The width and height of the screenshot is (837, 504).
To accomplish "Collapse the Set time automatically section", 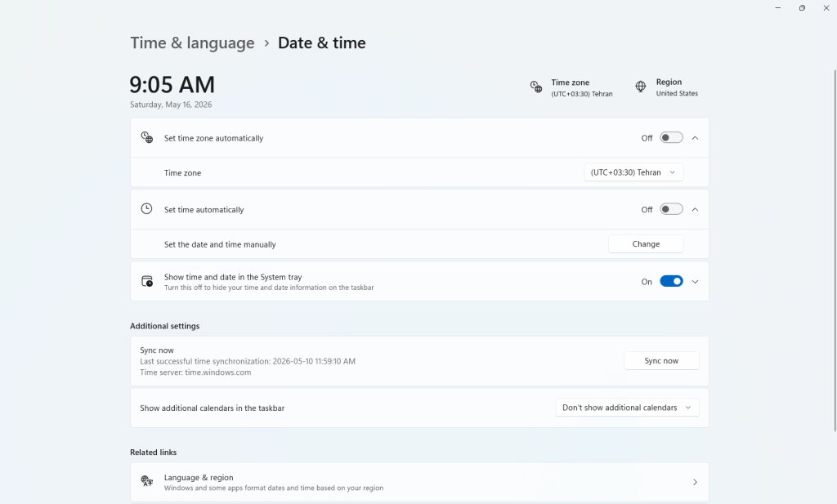I will point(695,210).
